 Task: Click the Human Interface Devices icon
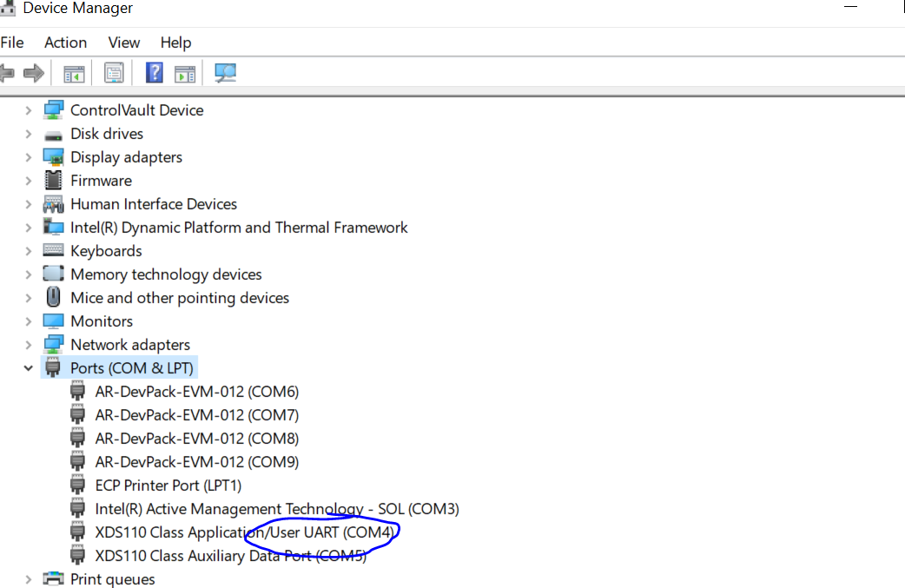pos(53,204)
